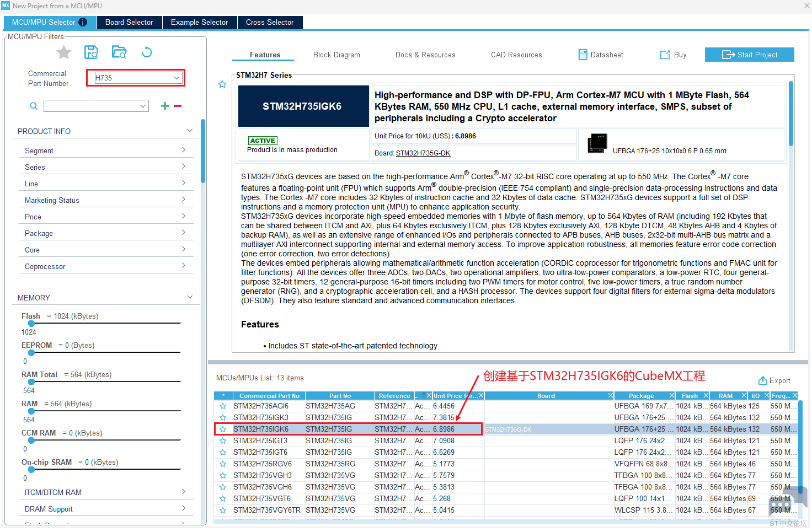Load a saved search via folder icon
Screen dimensions: 812x532
[x=119, y=52]
